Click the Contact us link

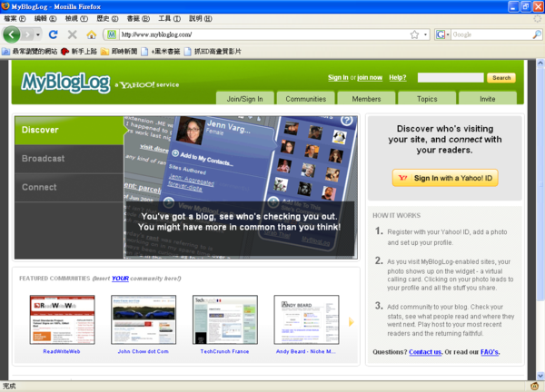tap(425, 352)
